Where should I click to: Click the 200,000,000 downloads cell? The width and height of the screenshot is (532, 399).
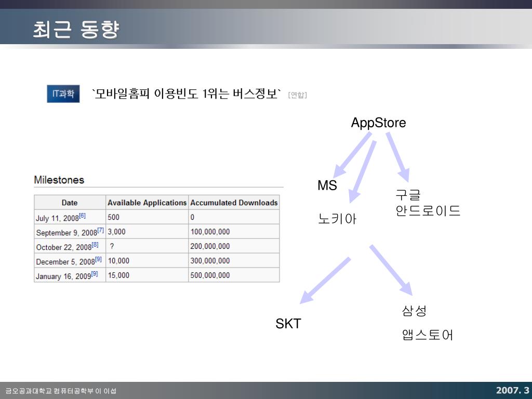(234, 246)
